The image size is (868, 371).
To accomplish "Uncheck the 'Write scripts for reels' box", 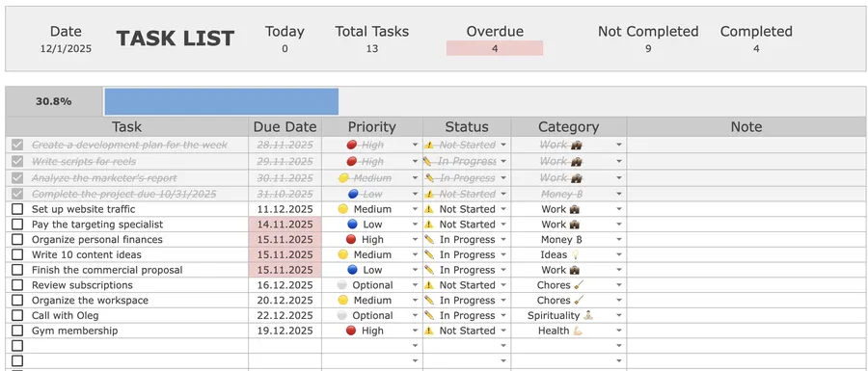I will tap(17, 162).
